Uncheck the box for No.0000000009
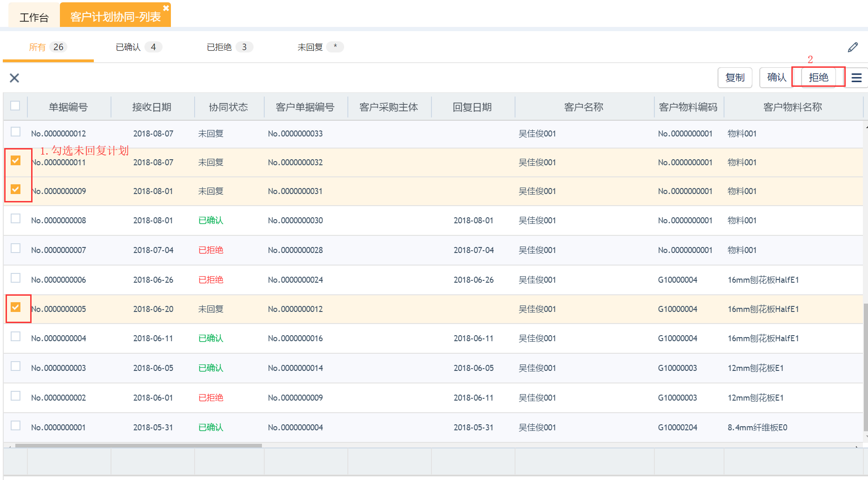 (x=15, y=189)
